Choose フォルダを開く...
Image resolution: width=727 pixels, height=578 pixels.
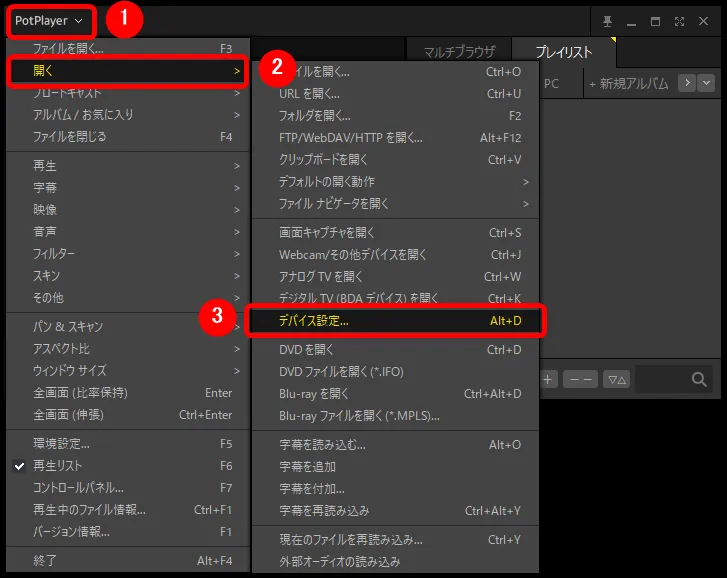click(395, 115)
